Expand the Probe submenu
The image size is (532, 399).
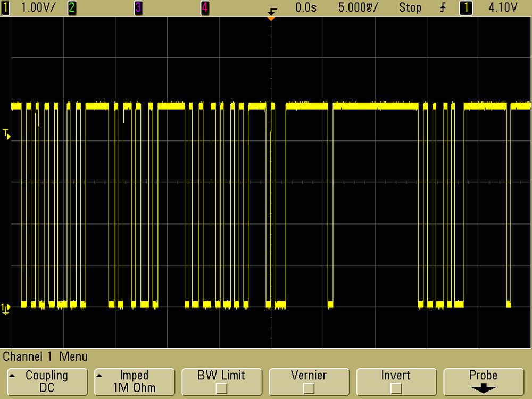pos(483,381)
